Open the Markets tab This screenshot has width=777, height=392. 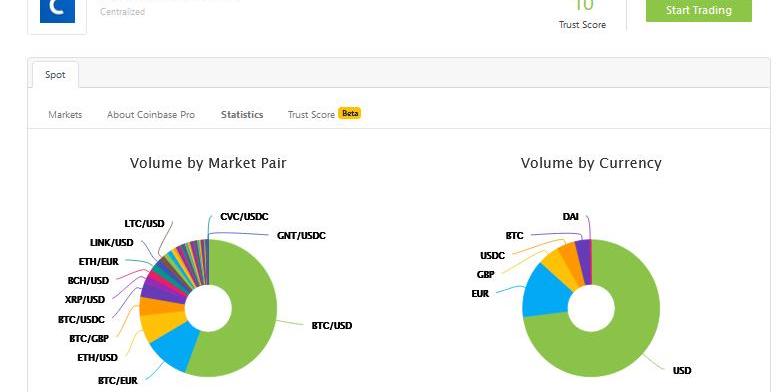[65, 114]
